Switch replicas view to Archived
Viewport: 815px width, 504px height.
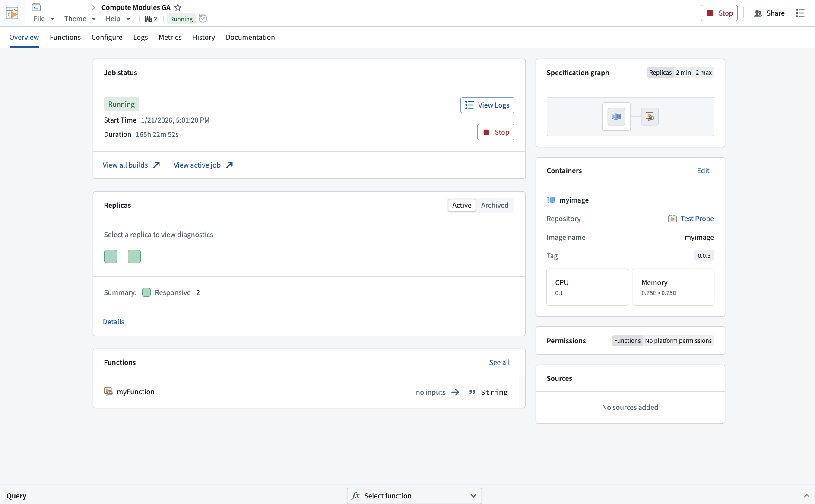(495, 205)
